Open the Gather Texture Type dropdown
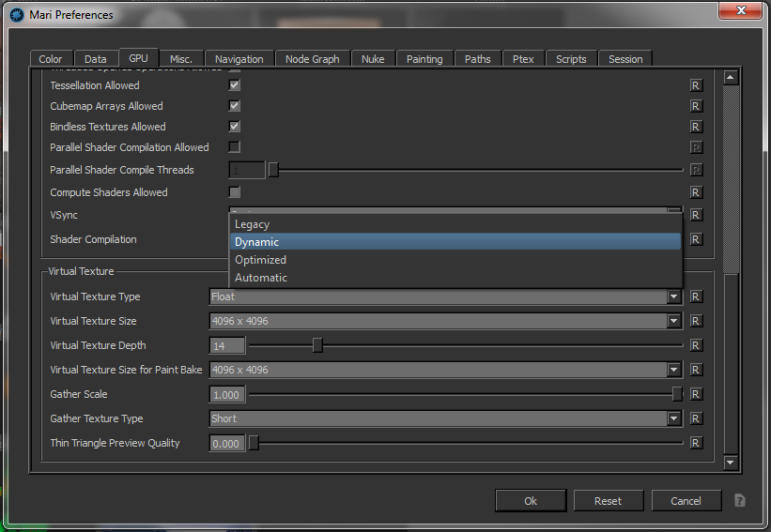 (x=445, y=419)
